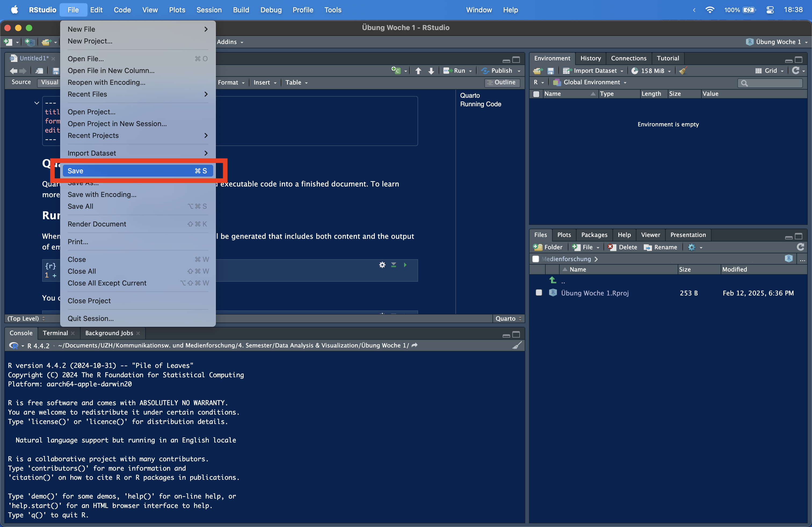Click the Save workspace disk icon

coord(551,71)
